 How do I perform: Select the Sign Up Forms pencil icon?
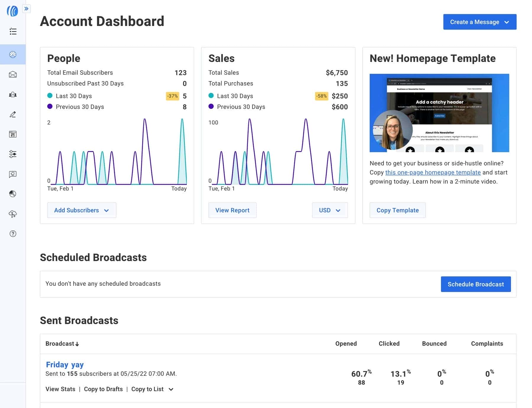[13, 115]
